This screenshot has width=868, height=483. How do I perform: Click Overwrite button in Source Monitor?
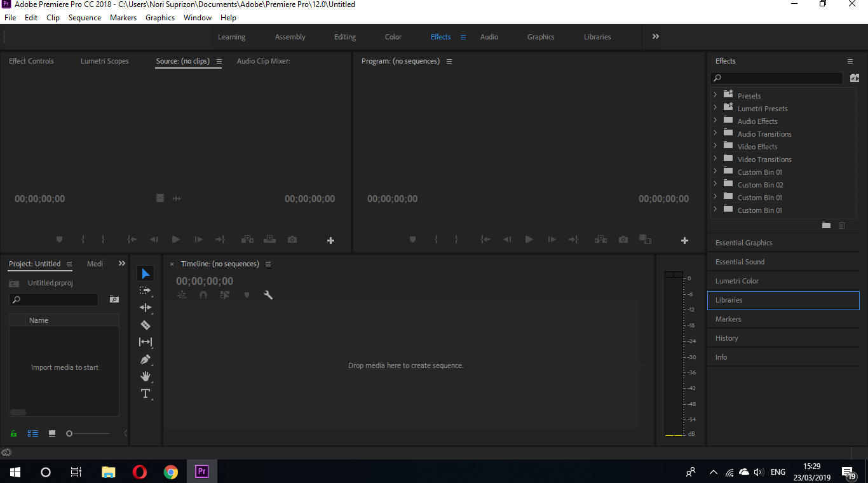click(x=270, y=240)
